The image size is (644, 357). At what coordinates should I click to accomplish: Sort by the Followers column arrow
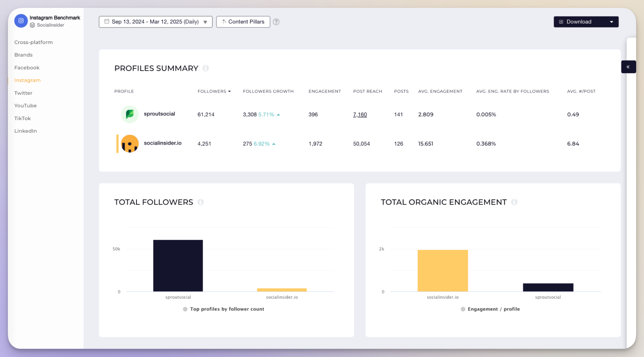coord(229,91)
